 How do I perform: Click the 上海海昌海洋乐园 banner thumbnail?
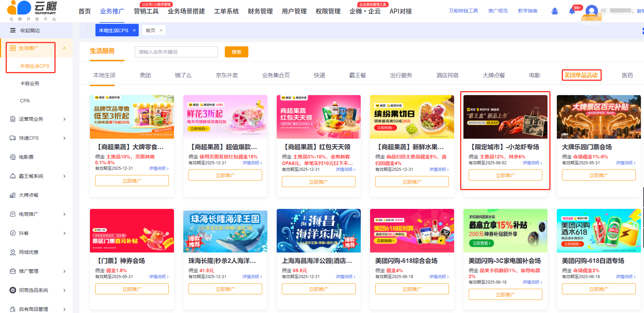click(319, 231)
